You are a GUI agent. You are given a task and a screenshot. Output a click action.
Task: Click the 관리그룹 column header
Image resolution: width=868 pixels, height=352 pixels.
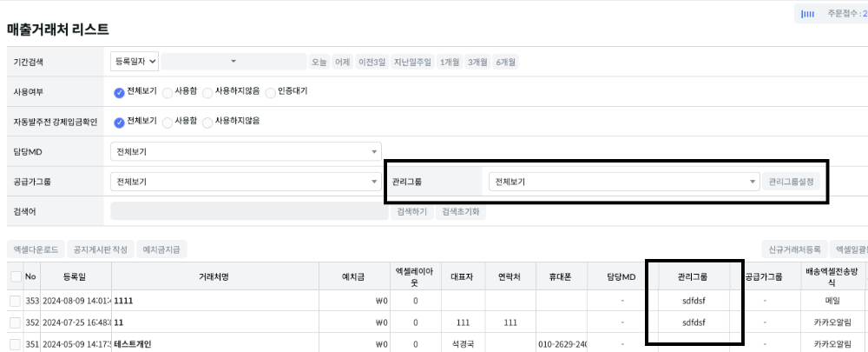pos(694,276)
